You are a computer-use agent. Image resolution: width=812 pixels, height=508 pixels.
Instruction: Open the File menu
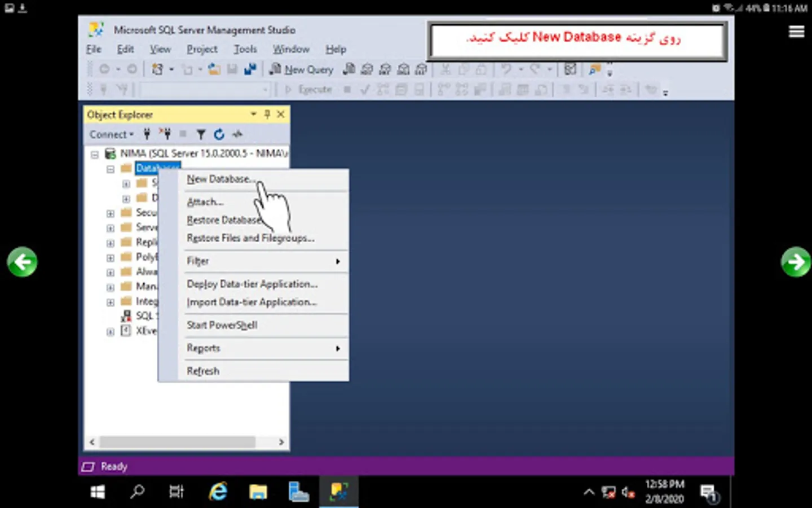point(94,49)
